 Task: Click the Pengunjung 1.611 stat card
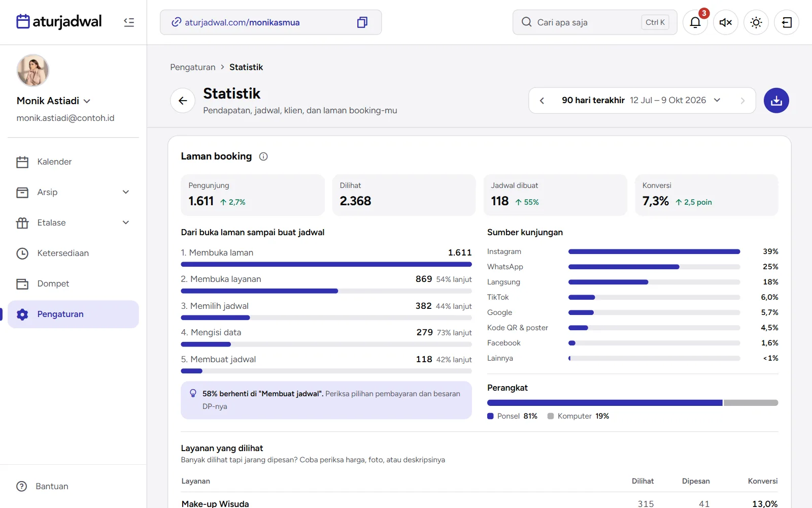click(x=253, y=195)
